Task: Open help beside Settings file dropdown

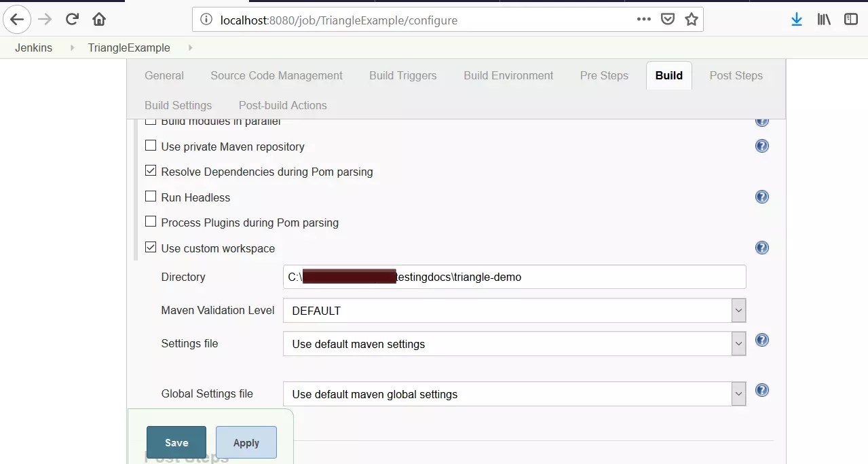Action: click(761, 341)
